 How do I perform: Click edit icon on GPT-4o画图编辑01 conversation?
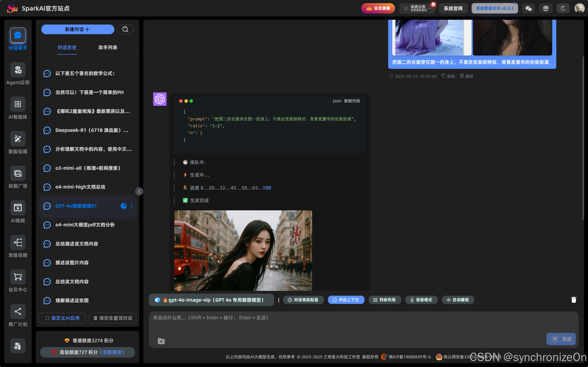coord(123,206)
